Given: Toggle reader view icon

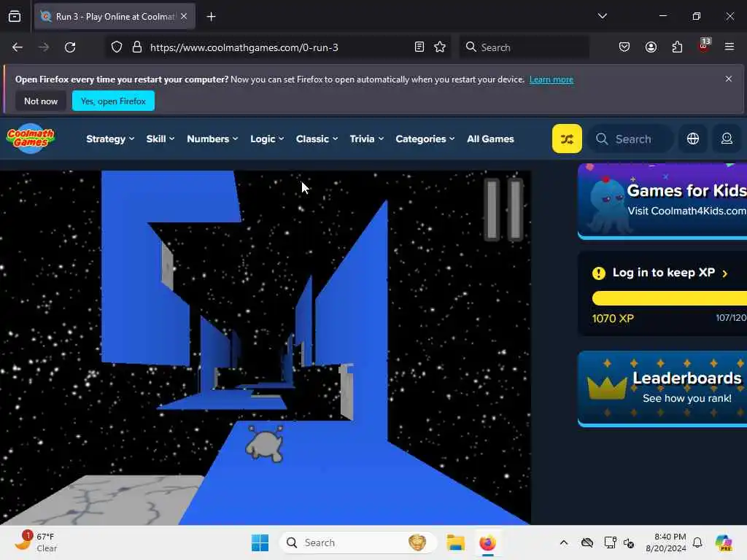Looking at the screenshot, I should click(x=419, y=47).
